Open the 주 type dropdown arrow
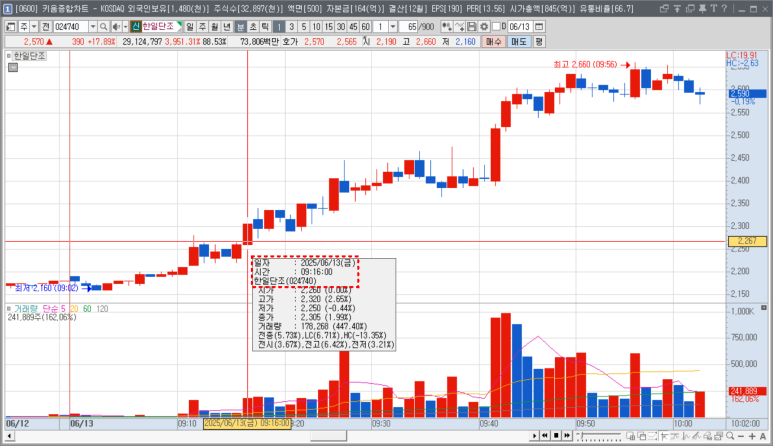This screenshot has width=773, height=446. point(34,27)
